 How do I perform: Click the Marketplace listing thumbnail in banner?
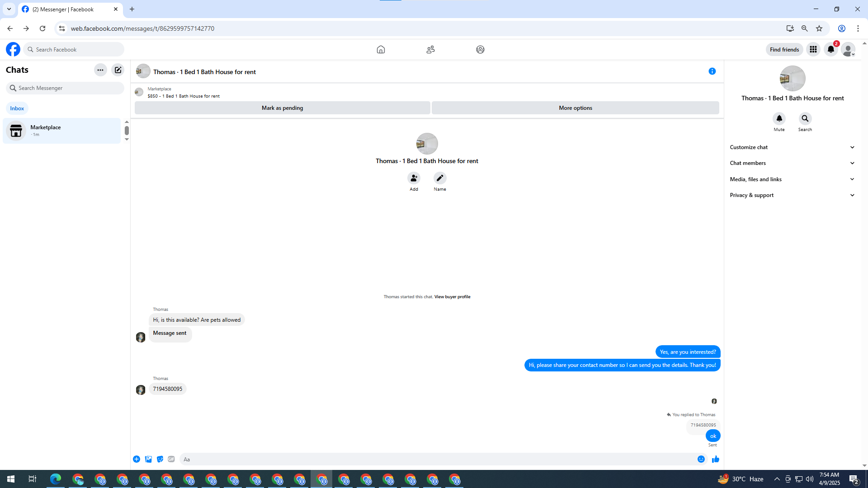point(139,92)
